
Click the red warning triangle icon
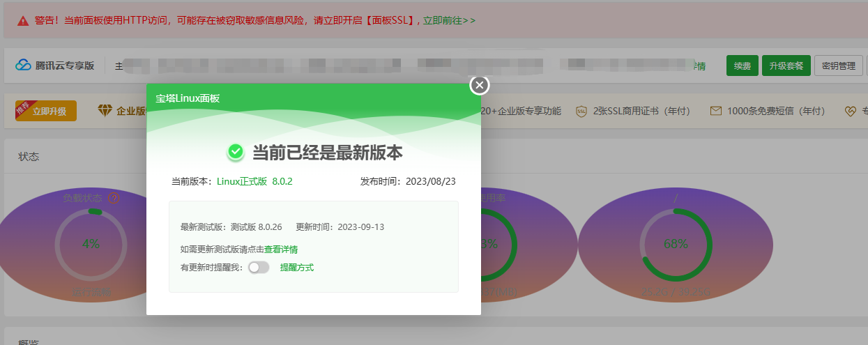22,20
